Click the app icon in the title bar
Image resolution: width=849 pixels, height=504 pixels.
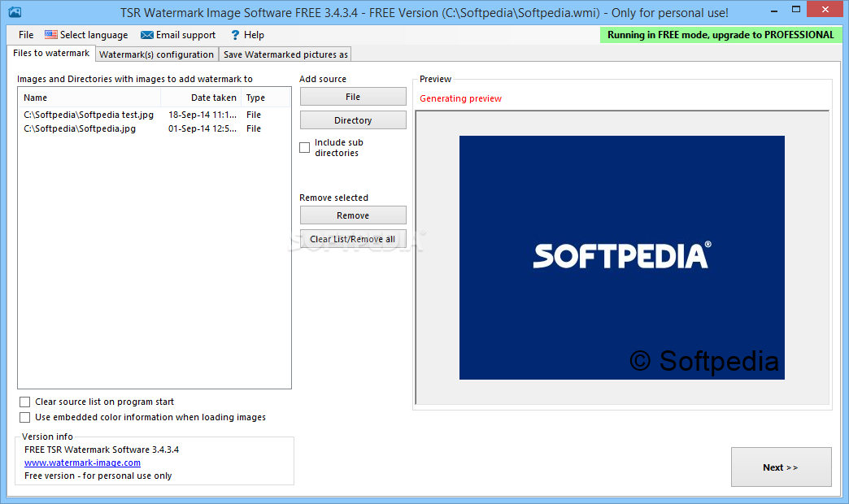tap(15, 11)
